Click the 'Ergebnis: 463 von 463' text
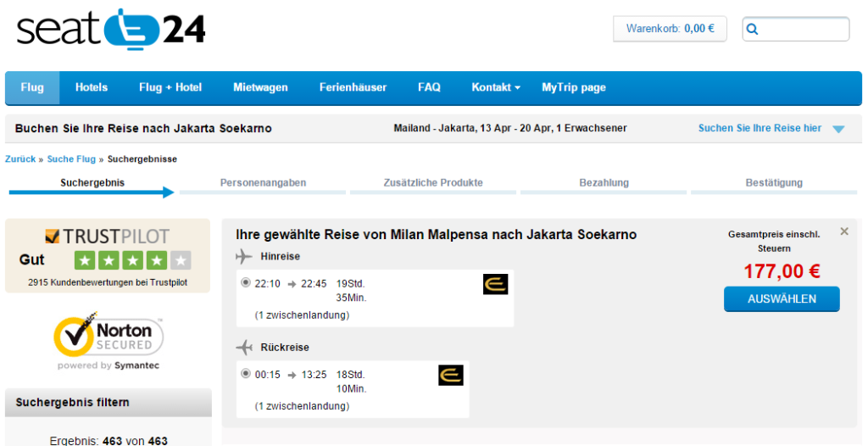The width and height of the screenshot is (868, 446). tap(108, 441)
